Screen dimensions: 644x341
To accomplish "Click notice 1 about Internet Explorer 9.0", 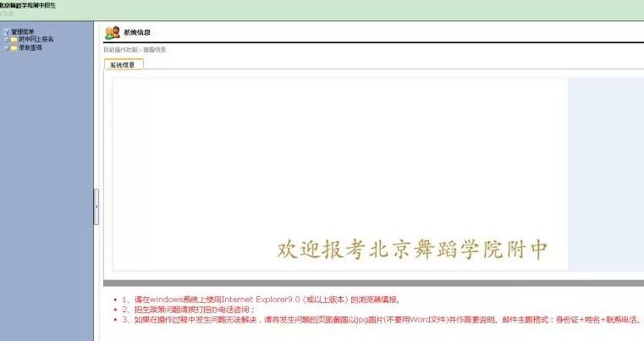I will pos(261,300).
